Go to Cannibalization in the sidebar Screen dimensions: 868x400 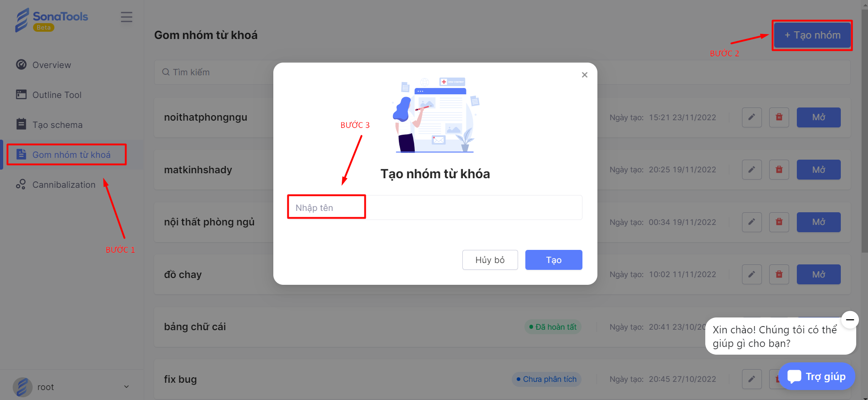click(55, 185)
